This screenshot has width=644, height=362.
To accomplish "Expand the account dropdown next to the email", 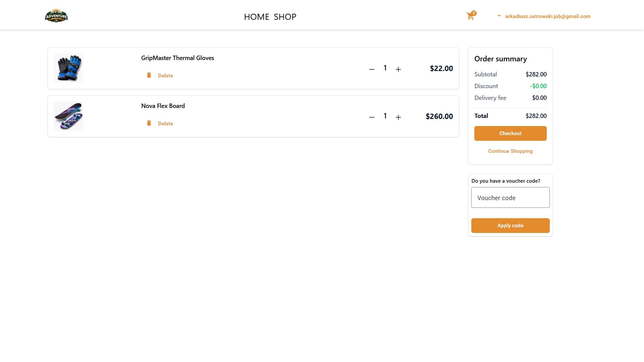I will click(499, 16).
